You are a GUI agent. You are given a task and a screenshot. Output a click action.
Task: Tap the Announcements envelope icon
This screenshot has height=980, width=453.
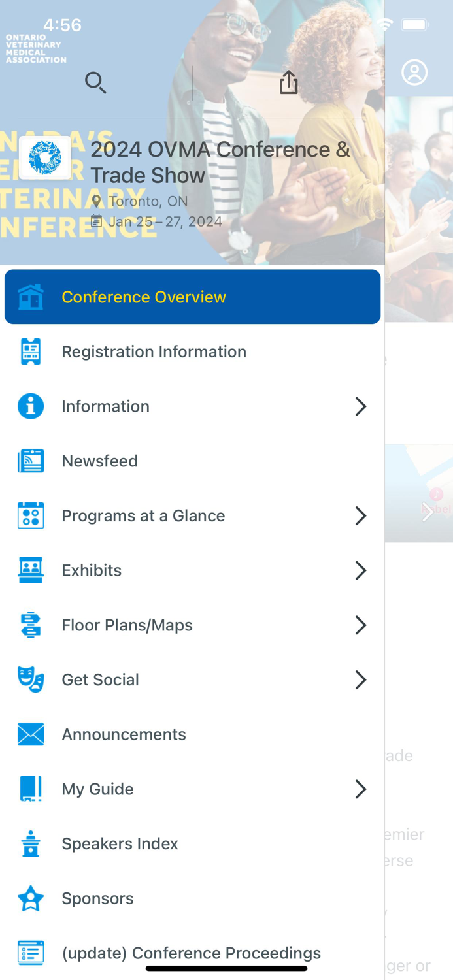coord(30,734)
